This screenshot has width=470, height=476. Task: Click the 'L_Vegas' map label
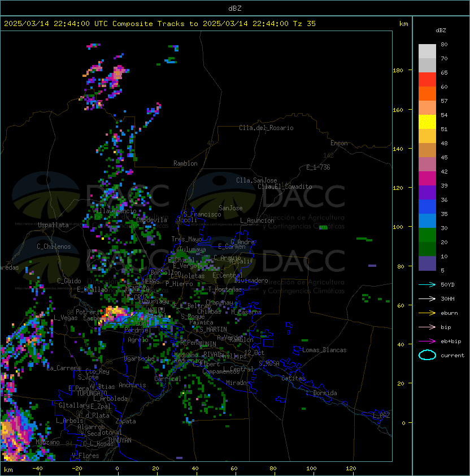pos(66,318)
